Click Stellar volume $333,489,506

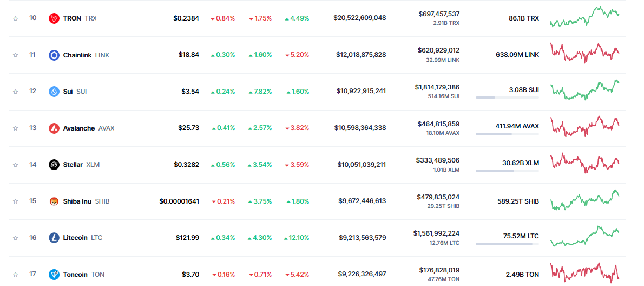[438, 160]
